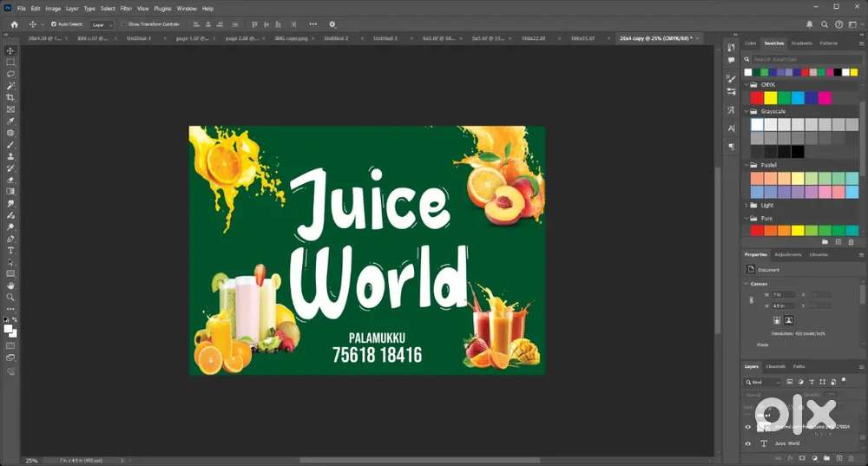Select the Lasso tool
Screen dimensions: 868x466
[10, 74]
